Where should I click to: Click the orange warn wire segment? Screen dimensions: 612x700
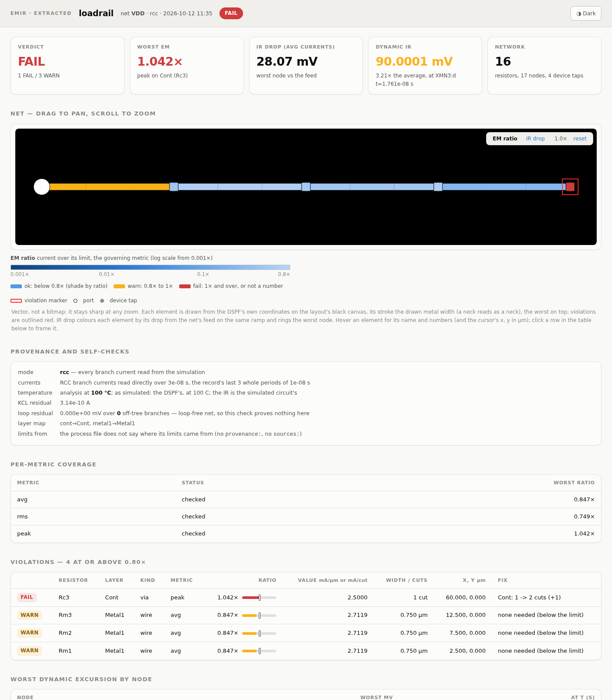(x=109, y=187)
